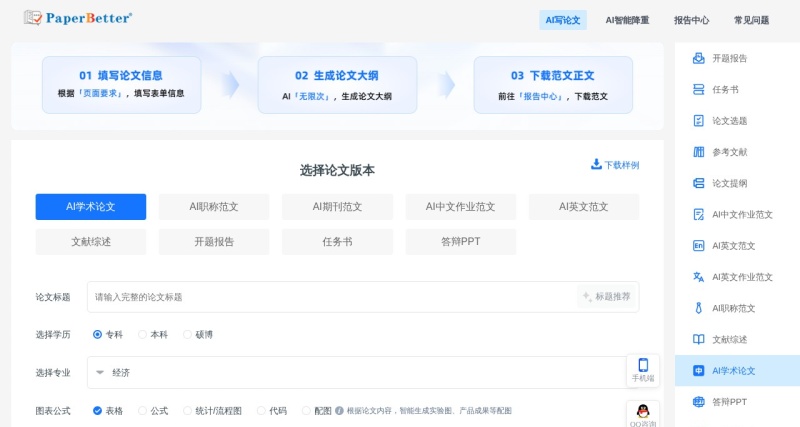Click the sparkle icon in 标题推荐

587,296
